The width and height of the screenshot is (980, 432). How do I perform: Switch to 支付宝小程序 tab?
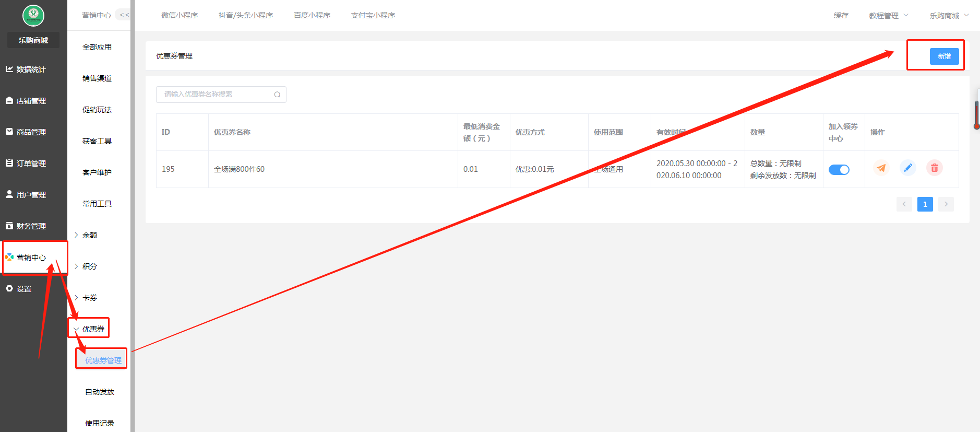point(373,15)
